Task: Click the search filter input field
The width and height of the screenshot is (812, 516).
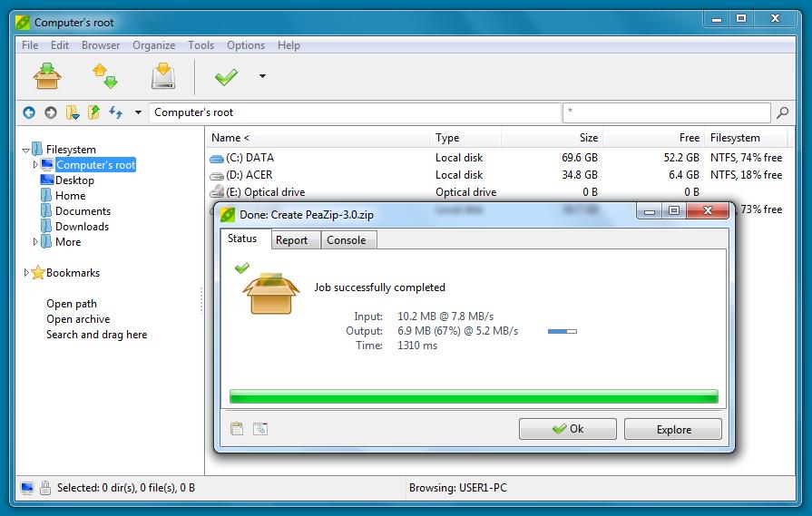Action: tap(667, 112)
